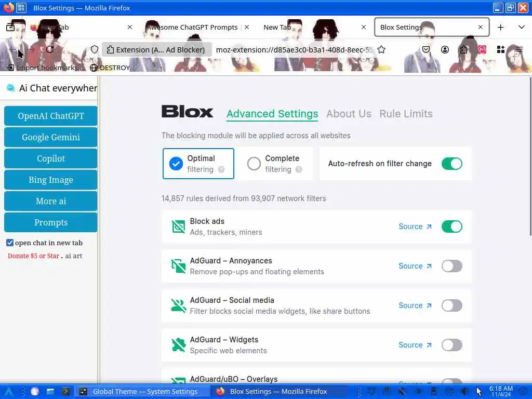Open Source link for AdGuard Widgets
This screenshot has height=399, width=532.
[x=415, y=345]
